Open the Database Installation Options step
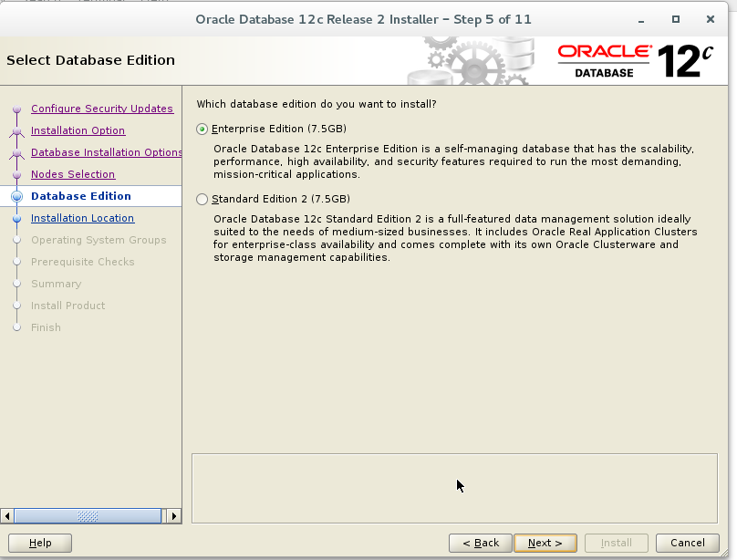The width and height of the screenshot is (737, 560). click(x=106, y=152)
